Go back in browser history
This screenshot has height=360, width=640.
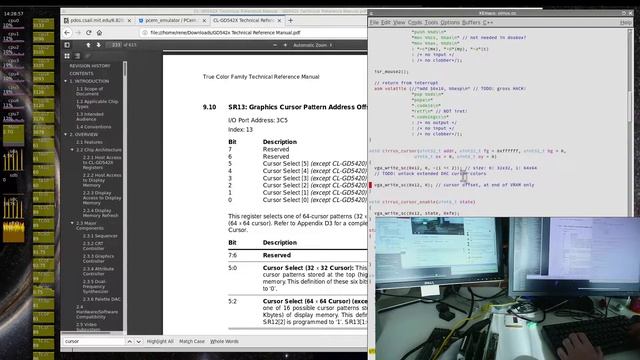click(67, 33)
